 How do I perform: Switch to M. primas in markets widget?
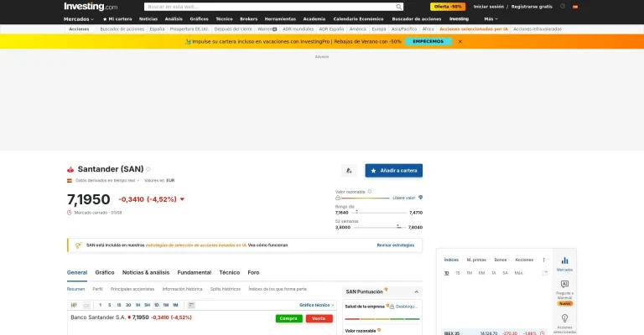(x=476, y=260)
